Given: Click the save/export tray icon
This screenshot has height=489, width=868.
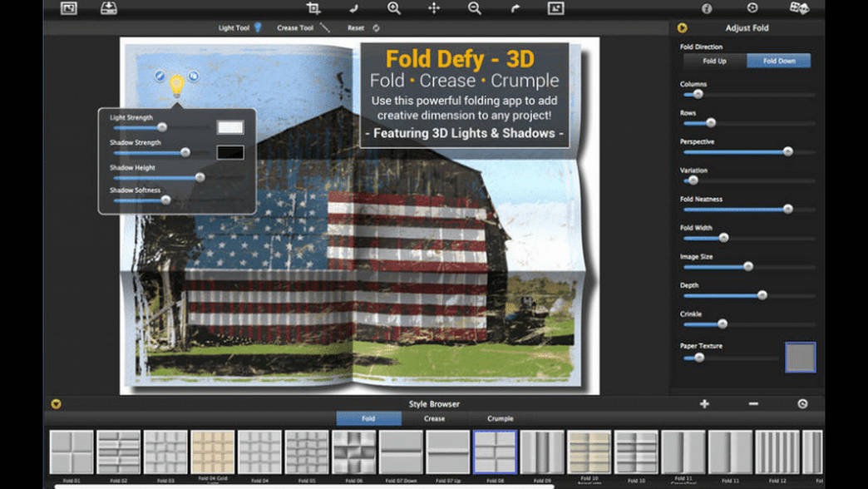Looking at the screenshot, I should [108, 7].
